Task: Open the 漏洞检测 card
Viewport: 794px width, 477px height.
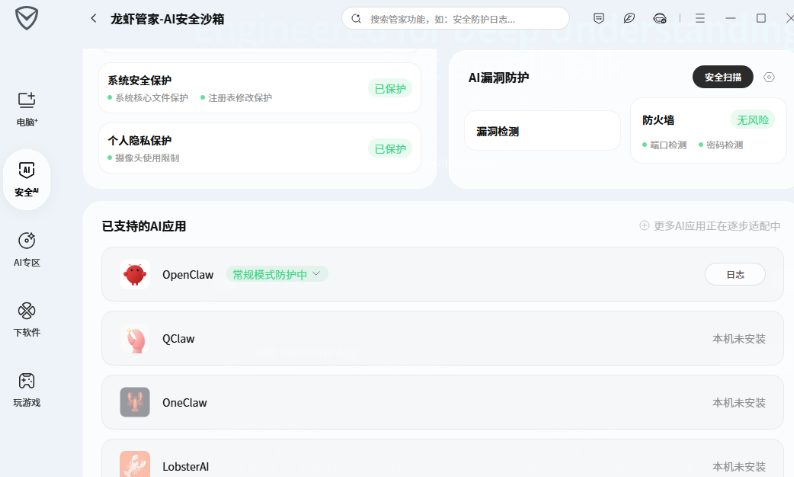Action: pyautogui.click(x=542, y=131)
